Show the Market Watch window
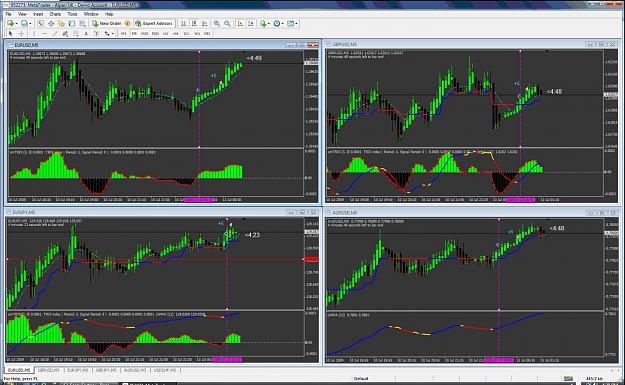625x385 pixels. [x=40, y=24]
